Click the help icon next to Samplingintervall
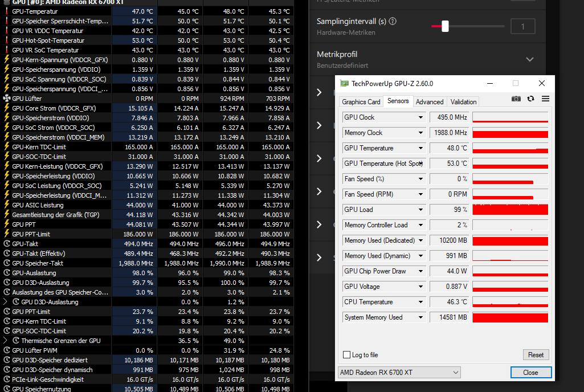The height and width of the screenshot is (392, 584). tap(393, 21)
